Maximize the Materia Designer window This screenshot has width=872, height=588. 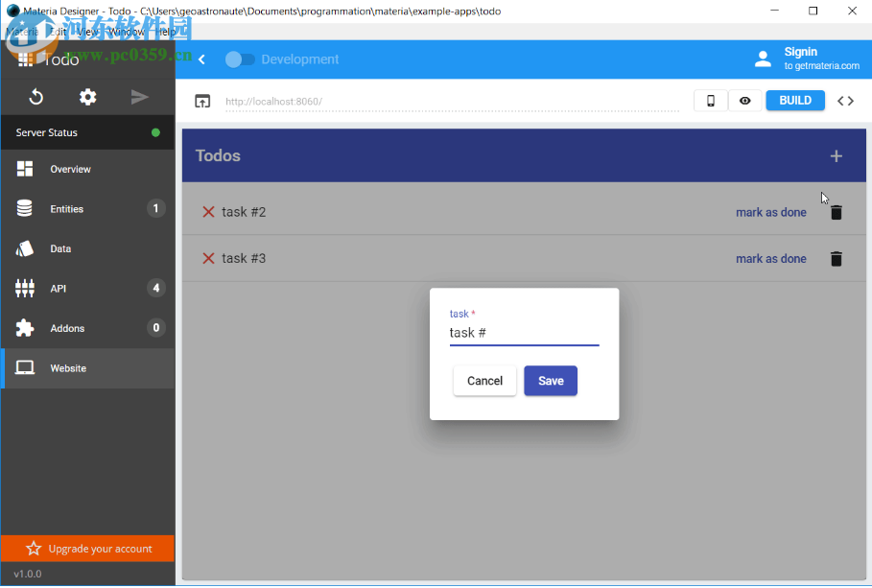click(813, 11)
